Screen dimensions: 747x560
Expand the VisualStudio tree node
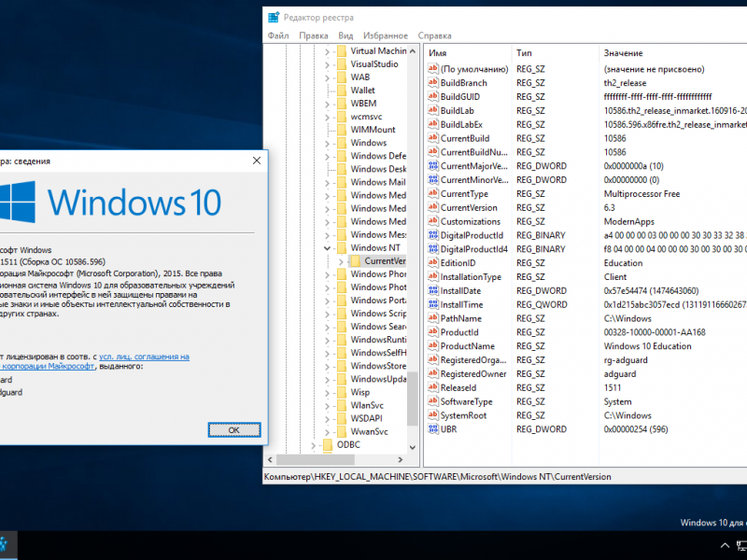pyautogui.click(x=328, y=64)
